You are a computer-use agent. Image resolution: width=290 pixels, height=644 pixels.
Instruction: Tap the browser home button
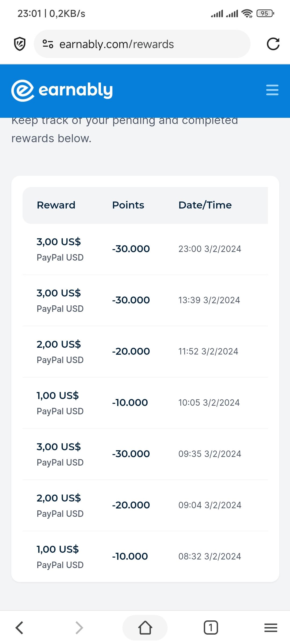145,628
